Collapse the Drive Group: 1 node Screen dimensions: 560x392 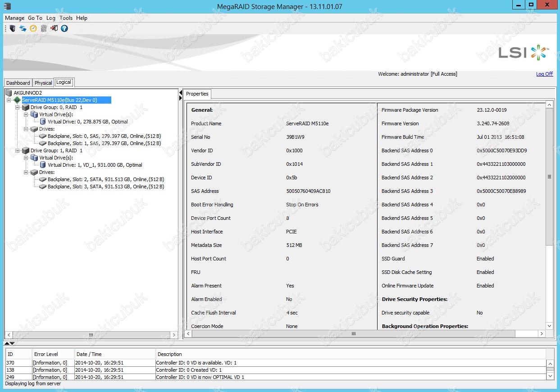18,150
